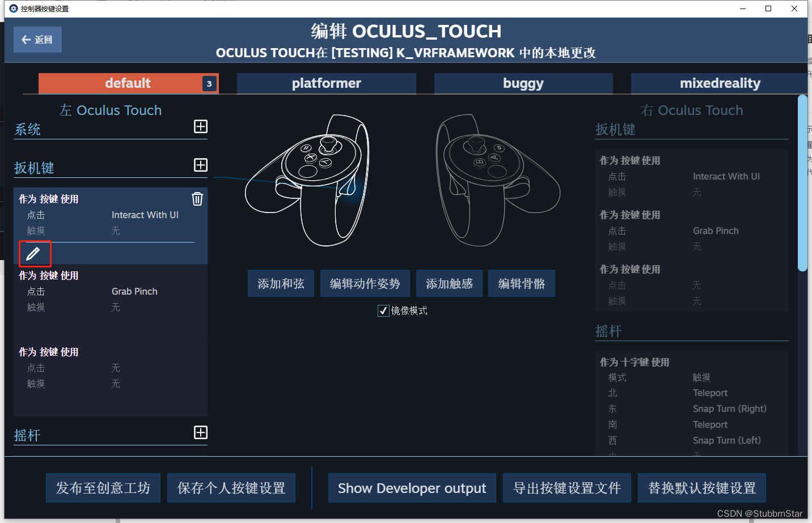812x523 pixels.
Task: Toggle the 镜像模式 checkbox
Action: 383,311
